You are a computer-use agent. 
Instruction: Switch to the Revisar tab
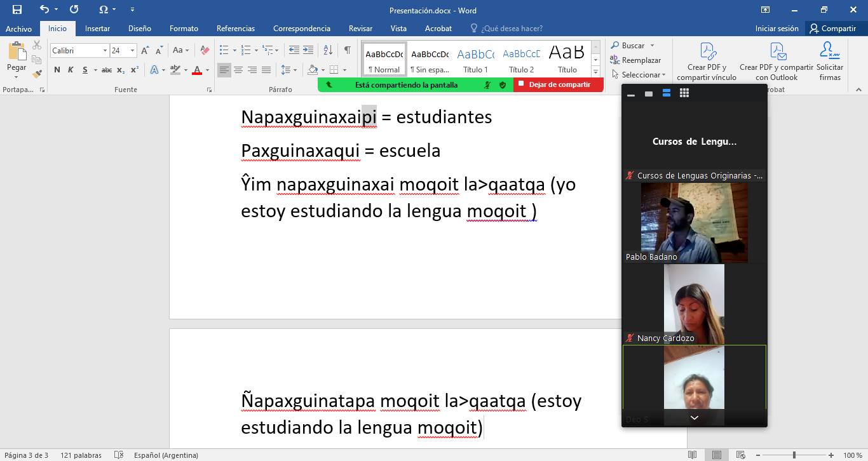coord(360,29)
